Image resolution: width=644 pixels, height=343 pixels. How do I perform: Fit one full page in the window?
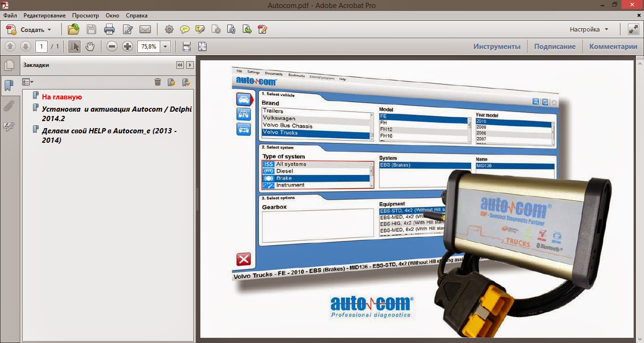tap(202, 47)
